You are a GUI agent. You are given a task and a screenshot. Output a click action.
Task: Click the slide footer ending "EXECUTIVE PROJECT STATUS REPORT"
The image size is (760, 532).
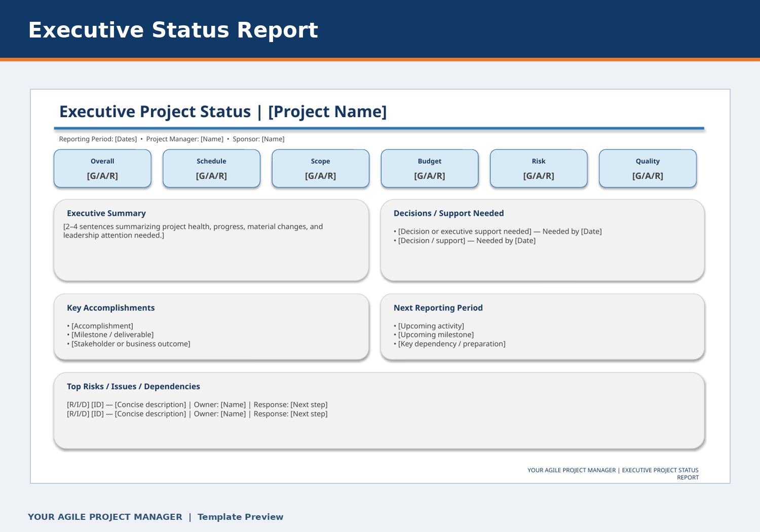(x=613, y=474)
